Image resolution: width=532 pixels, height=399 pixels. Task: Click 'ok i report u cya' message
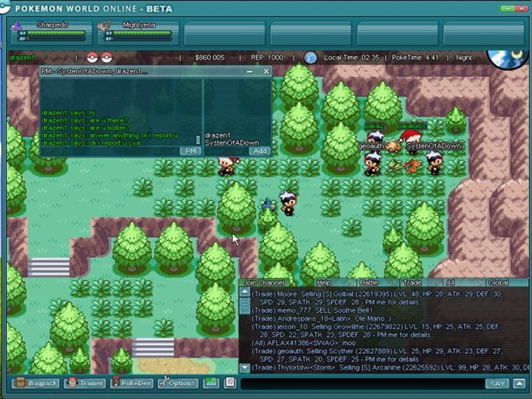point(90,143)
